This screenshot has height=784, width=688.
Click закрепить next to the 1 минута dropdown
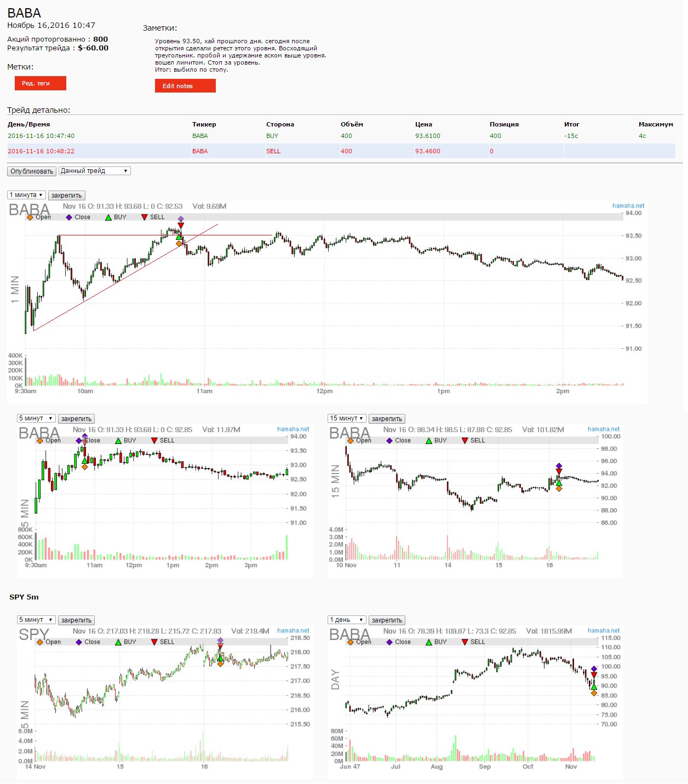coord(67,195)
